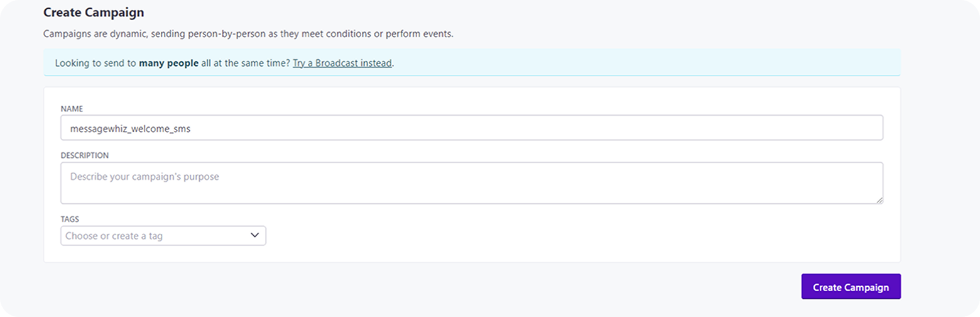Click the Description textarea resize handle
The image size is (980, 317).
pyautogui.click(x=879, y=199)
